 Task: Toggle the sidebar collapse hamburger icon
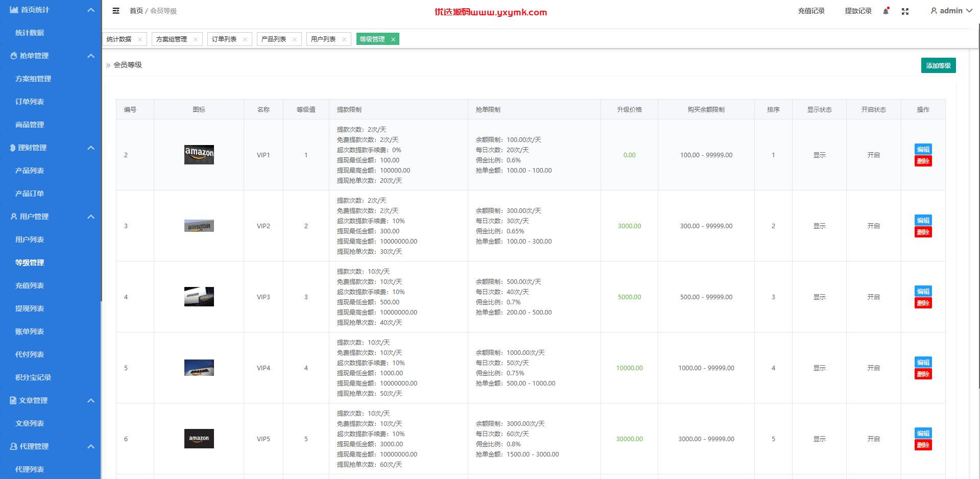[116, 11]
